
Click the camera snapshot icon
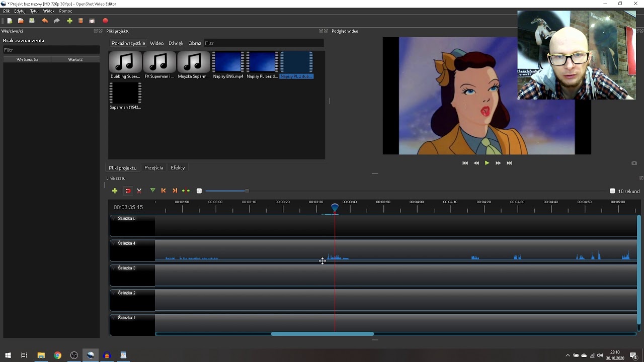click(634, 163)
